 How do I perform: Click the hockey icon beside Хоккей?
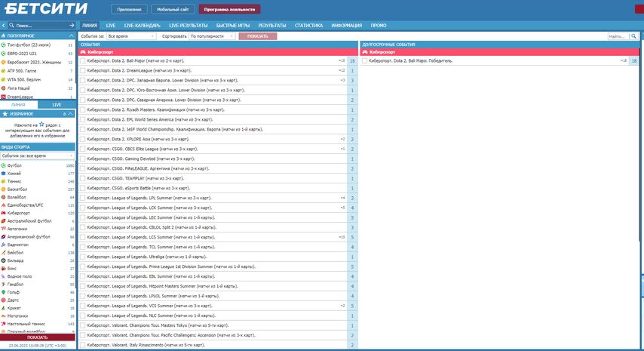click(3, 174)
